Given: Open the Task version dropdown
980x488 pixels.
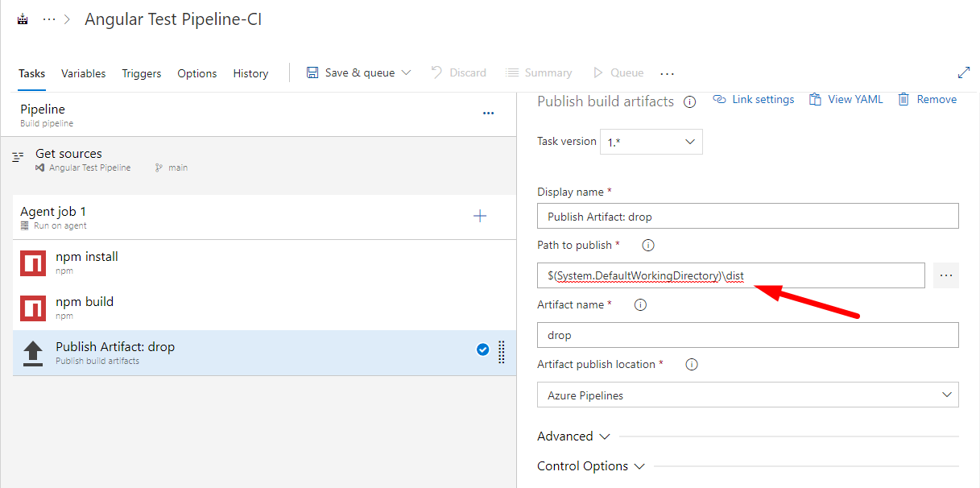Looking at the screenshot, I should click(x=651, y=142).
